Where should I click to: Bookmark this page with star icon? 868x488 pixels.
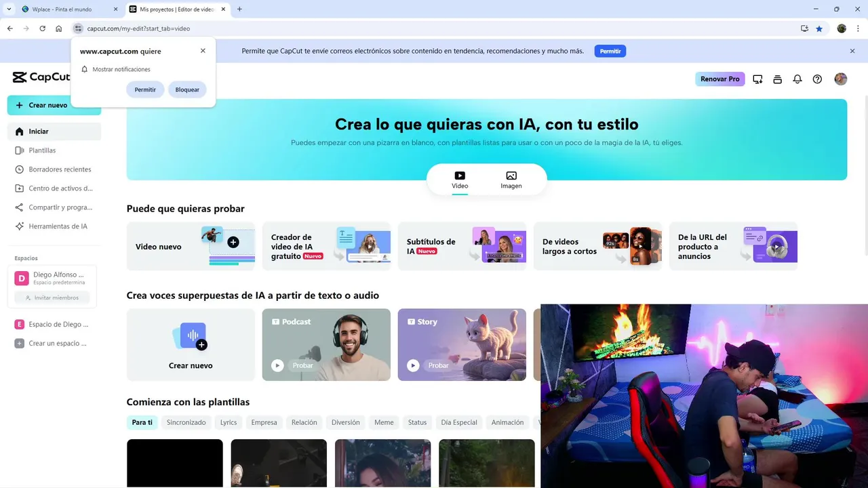[x=819, y=28]
